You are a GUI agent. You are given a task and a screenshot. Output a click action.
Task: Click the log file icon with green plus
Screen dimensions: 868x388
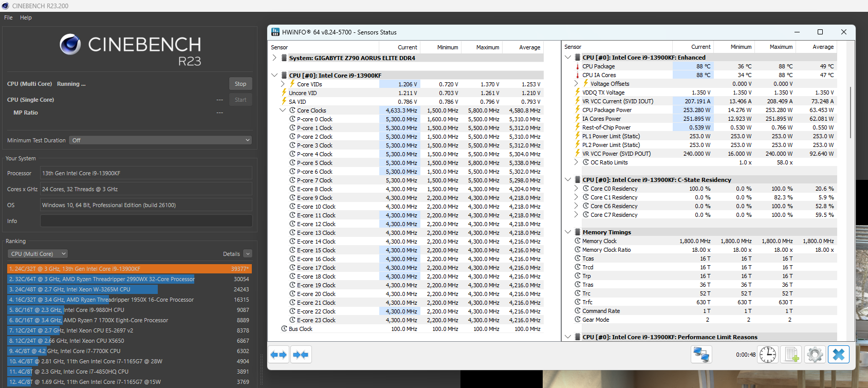791,355
